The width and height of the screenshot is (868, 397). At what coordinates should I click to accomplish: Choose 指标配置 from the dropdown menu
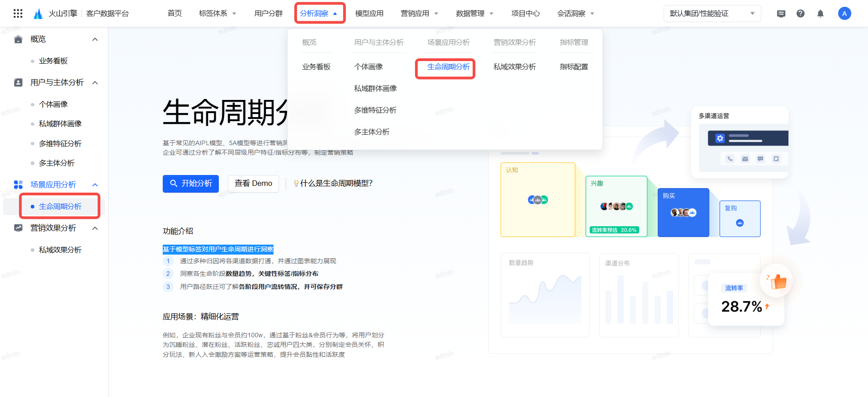click(574, 67)
